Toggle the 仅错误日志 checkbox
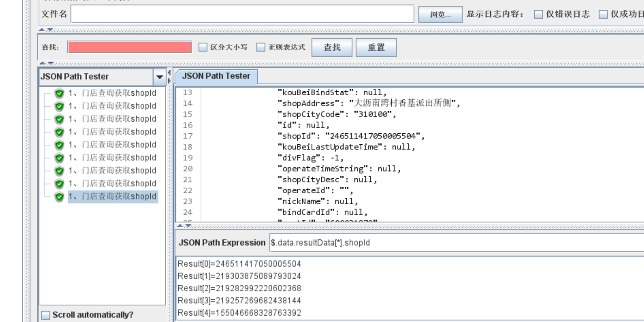644x322 pixels. tap(539, 14)
